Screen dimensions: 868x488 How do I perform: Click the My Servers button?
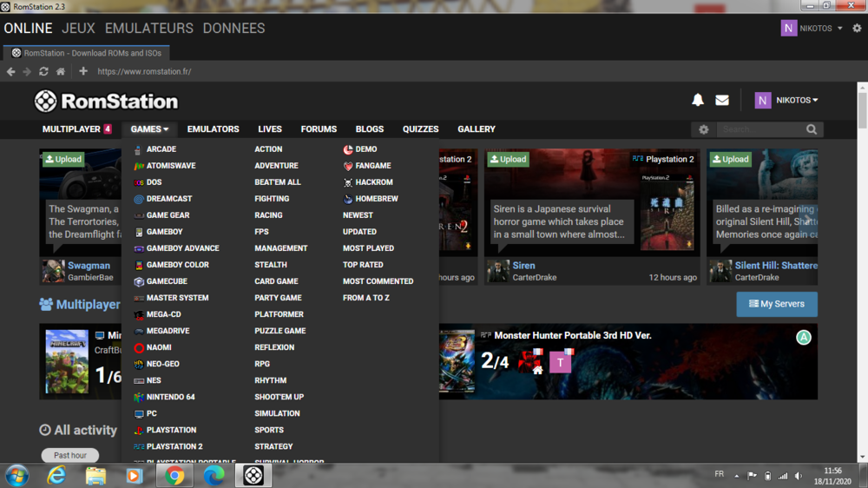click(777, 304)
